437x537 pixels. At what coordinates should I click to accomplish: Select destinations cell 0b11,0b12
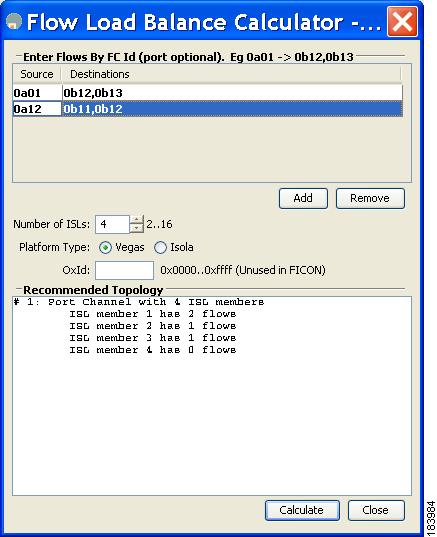click(232, 109)
